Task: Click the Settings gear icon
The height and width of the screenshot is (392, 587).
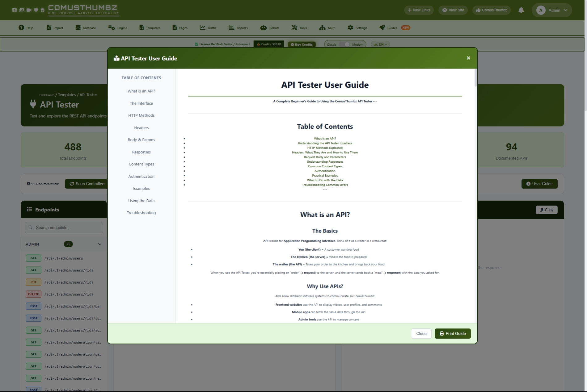Action: 350,28
